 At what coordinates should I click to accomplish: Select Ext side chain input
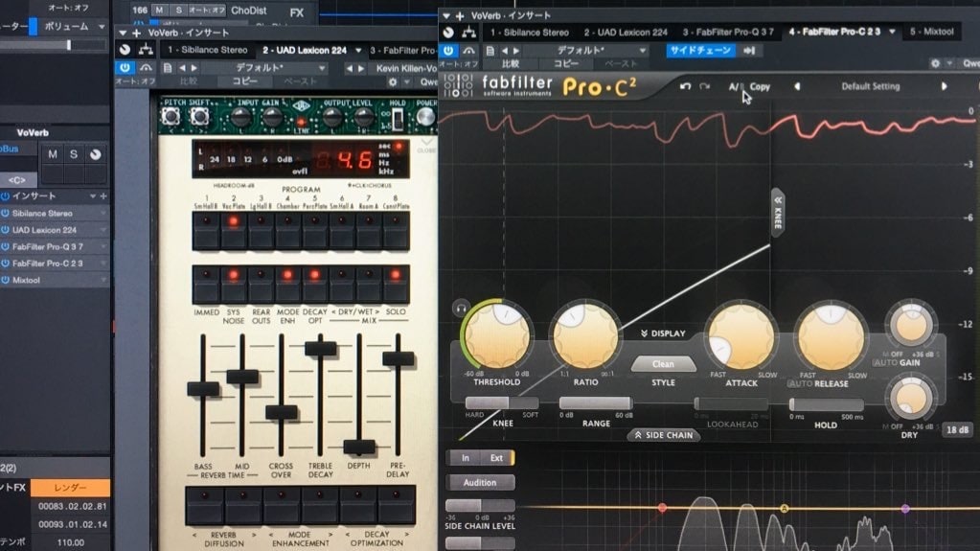(497, 458)
